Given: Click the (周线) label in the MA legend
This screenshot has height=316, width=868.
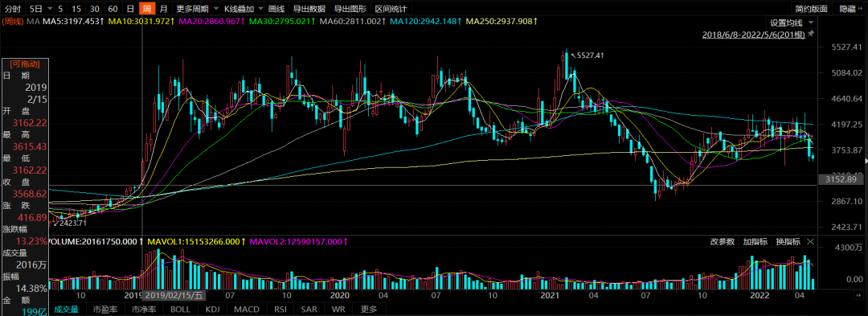Looking at the screenshot, I should click(x=12, y=22).
